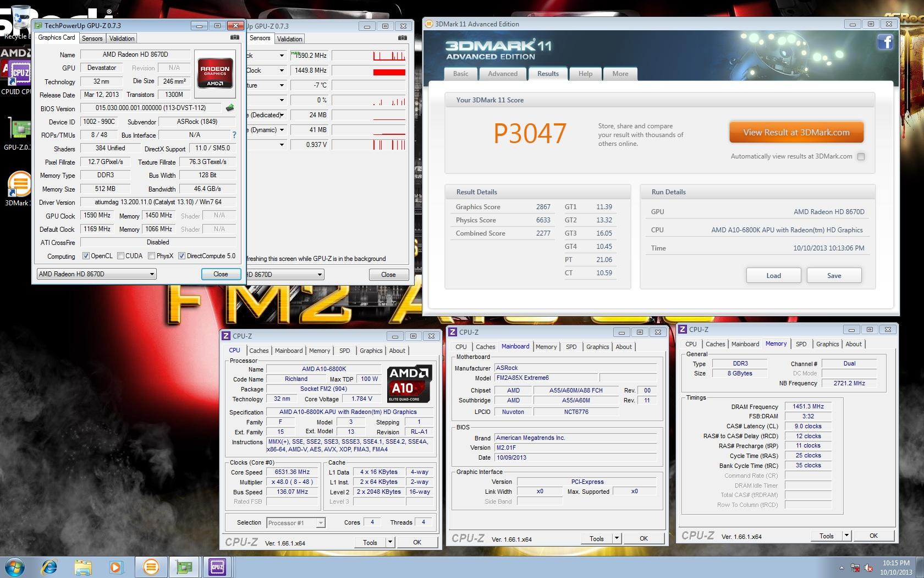Open the AMD Radeon HD 8670D dropdown in the front GPU-Z window
Viewport: 924px width, 578px height.
coord(96,274)
